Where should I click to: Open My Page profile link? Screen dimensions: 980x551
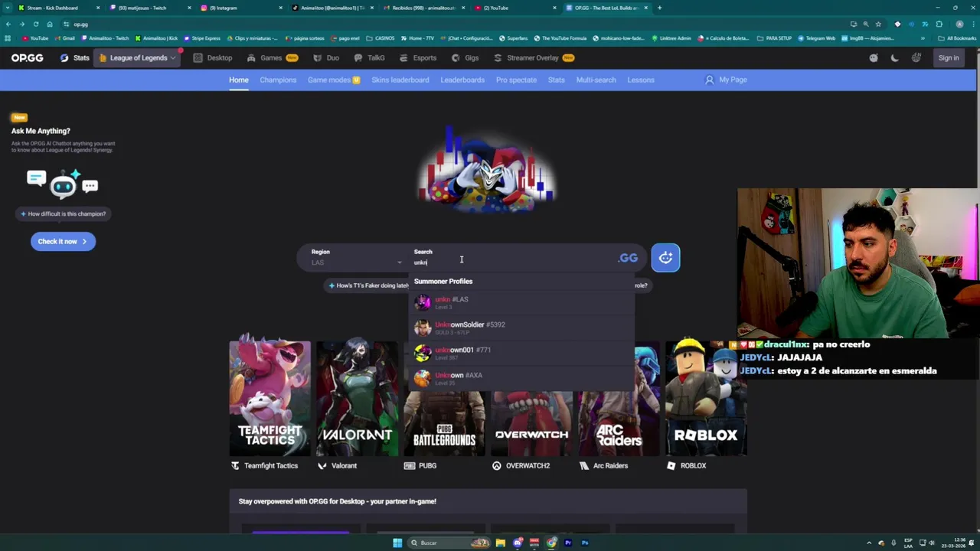726,80
